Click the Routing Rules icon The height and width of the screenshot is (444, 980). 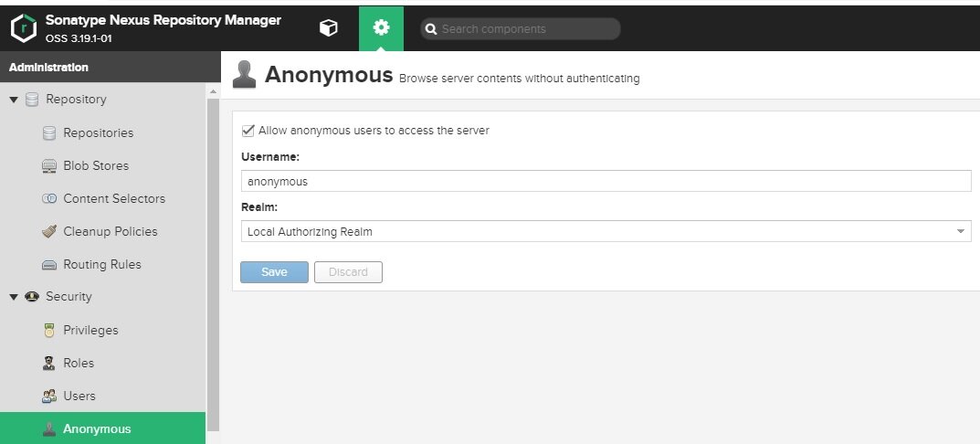coord(49,265)
